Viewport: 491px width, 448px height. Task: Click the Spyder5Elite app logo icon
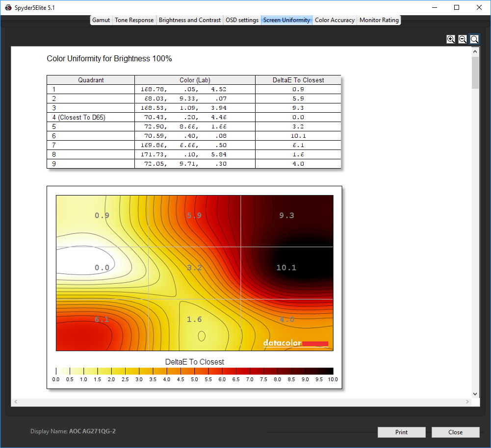[x=8, y=7]
